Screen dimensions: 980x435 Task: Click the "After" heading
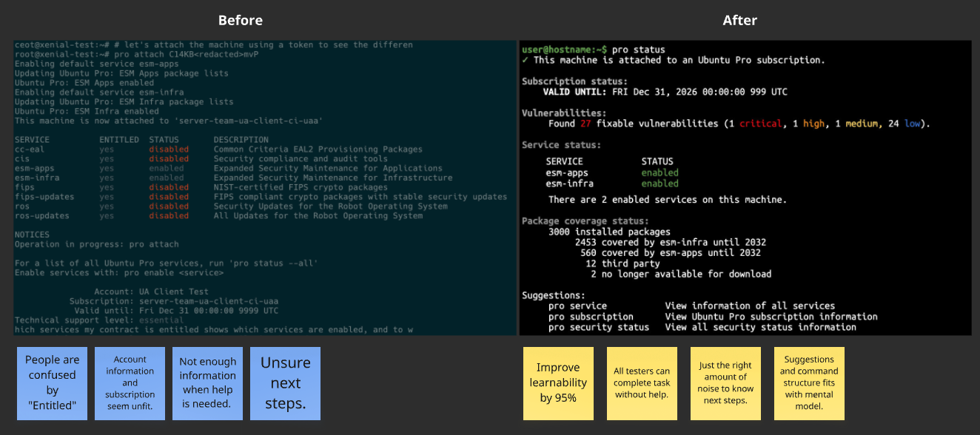pos(740,20)
